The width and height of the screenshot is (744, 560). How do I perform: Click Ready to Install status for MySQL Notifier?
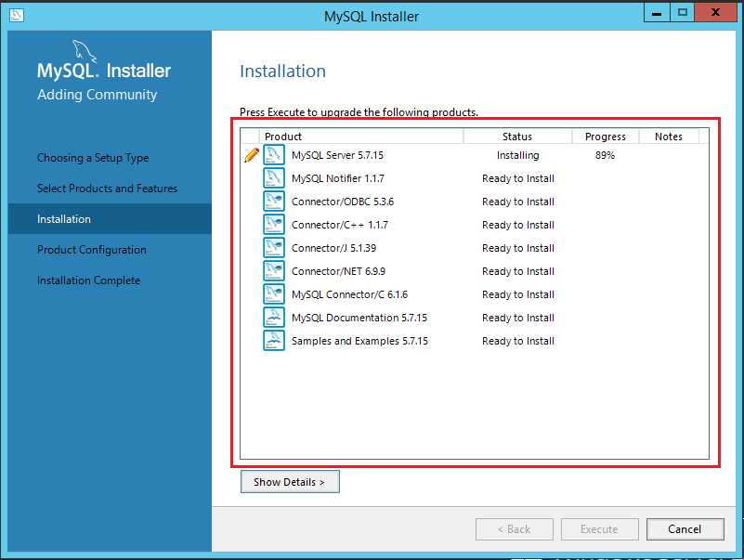pos(518,178)
